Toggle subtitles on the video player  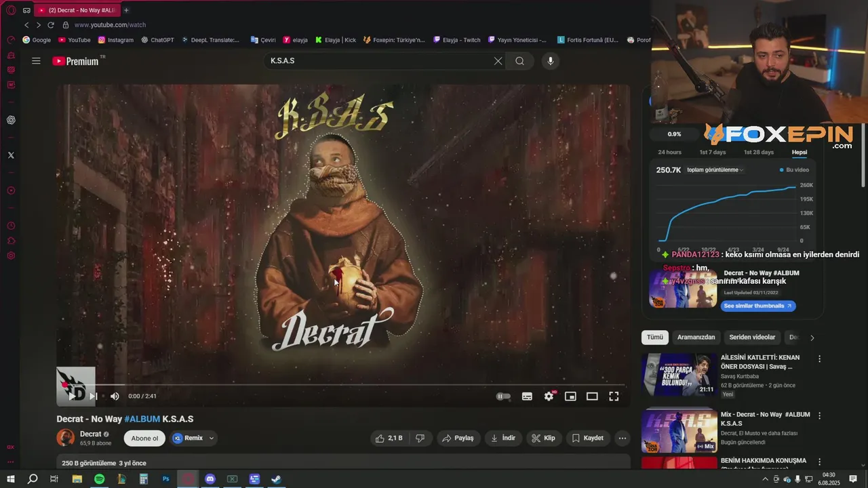click(x=527, y=396)
